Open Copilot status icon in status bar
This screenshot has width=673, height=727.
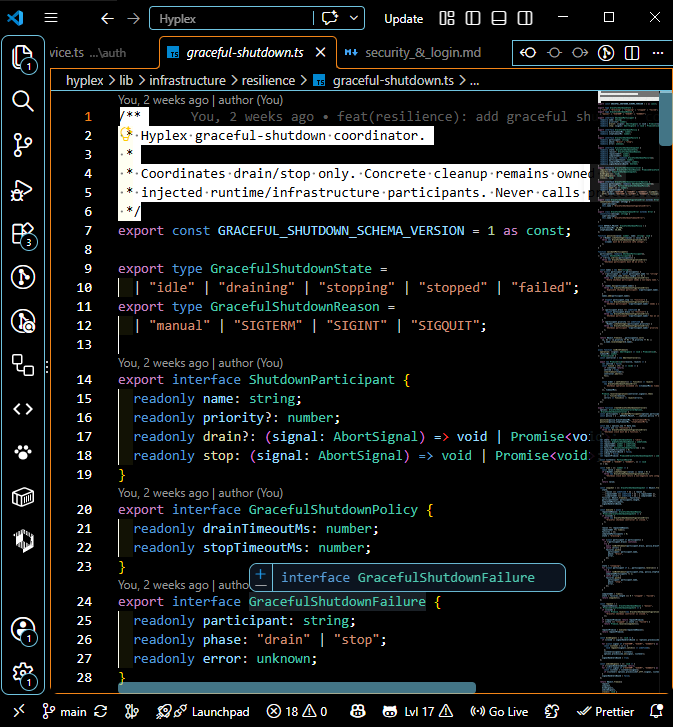pos(357,712)
